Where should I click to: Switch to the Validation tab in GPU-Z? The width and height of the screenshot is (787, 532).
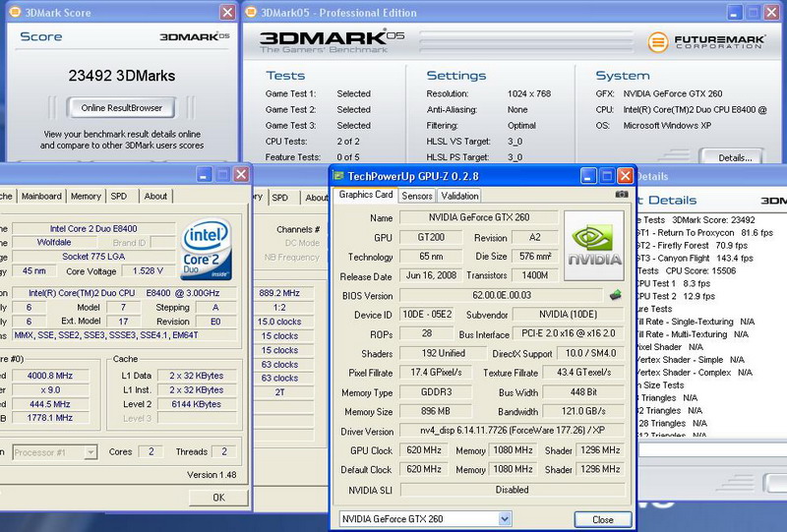point(459,196)
